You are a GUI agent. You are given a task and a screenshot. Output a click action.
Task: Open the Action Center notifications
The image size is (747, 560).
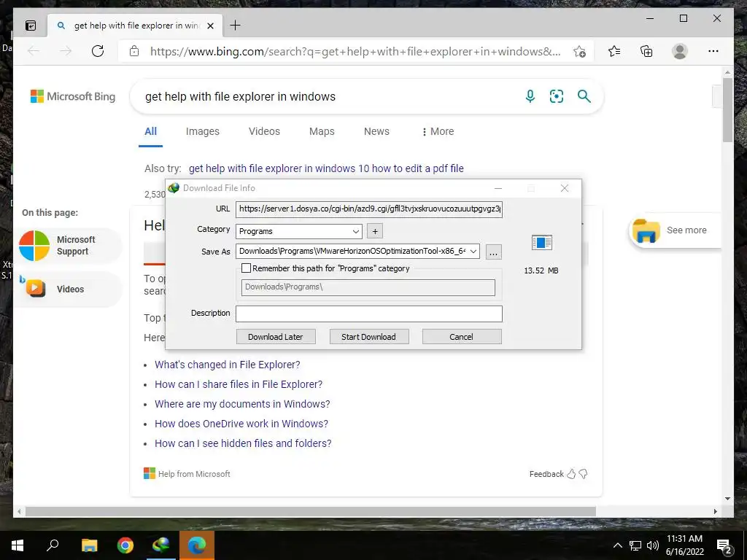click(724, 545)
